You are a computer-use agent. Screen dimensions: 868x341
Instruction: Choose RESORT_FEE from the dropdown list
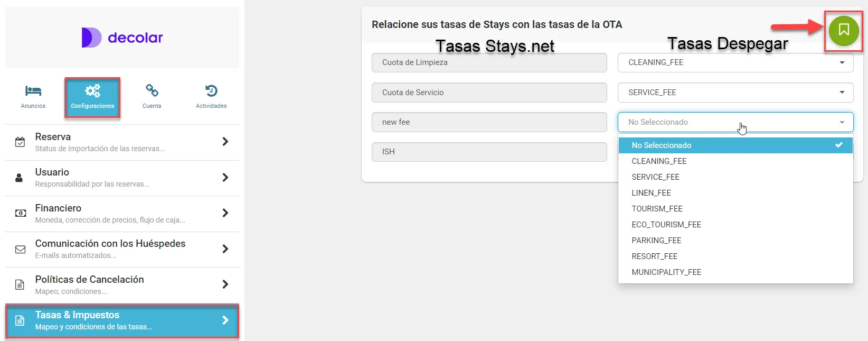(735, 256)
